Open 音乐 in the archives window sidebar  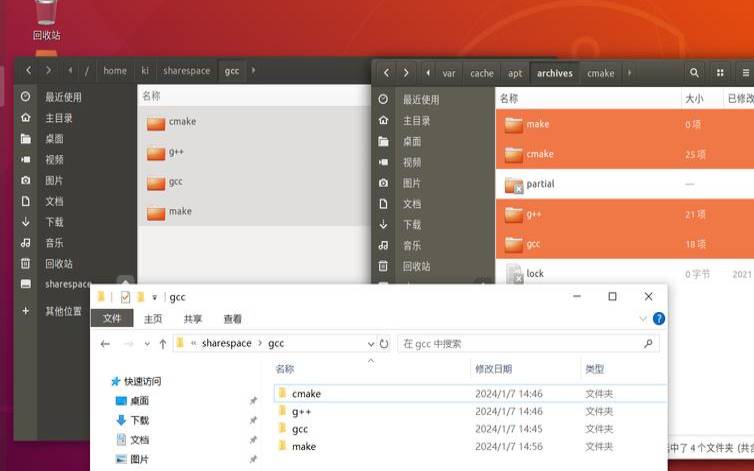pos(412,245)
